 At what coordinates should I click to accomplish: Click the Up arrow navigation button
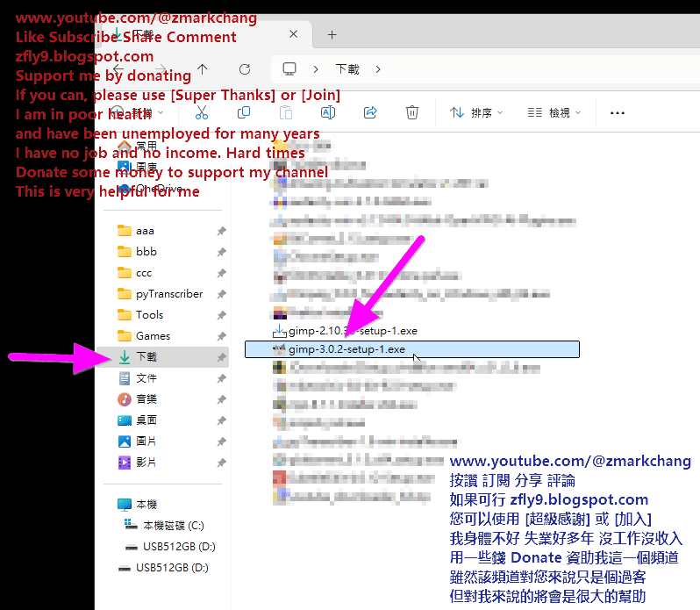pos(203,69)
